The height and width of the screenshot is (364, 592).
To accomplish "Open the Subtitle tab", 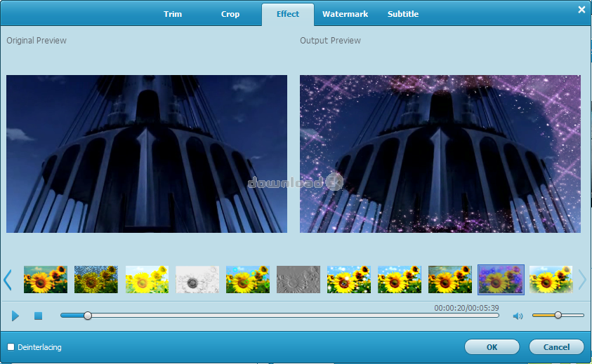I will click(403, 14).
